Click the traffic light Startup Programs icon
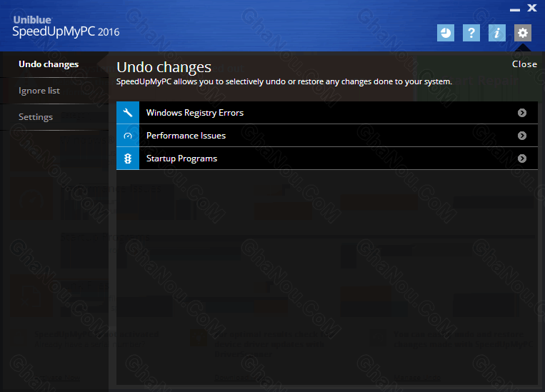The height and width of the screenshot is (392, 545). 128,159
